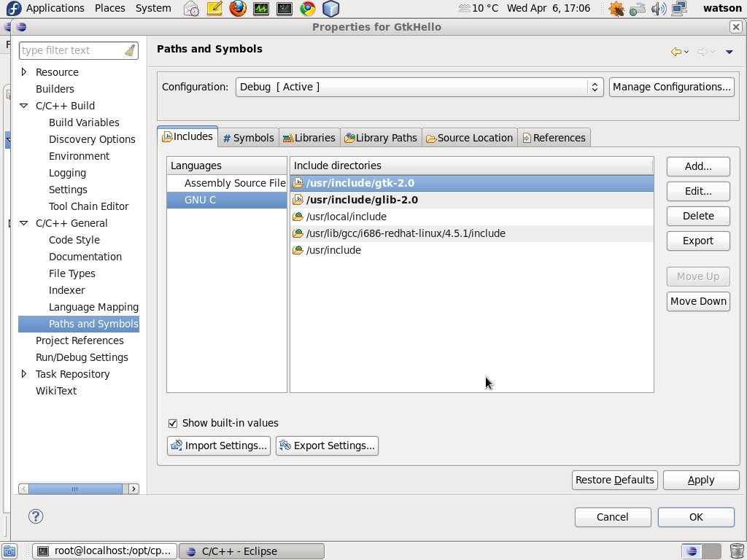747x560 pixels.
Task: Open the Library Paths tab
Action: [x=381, y=138]
